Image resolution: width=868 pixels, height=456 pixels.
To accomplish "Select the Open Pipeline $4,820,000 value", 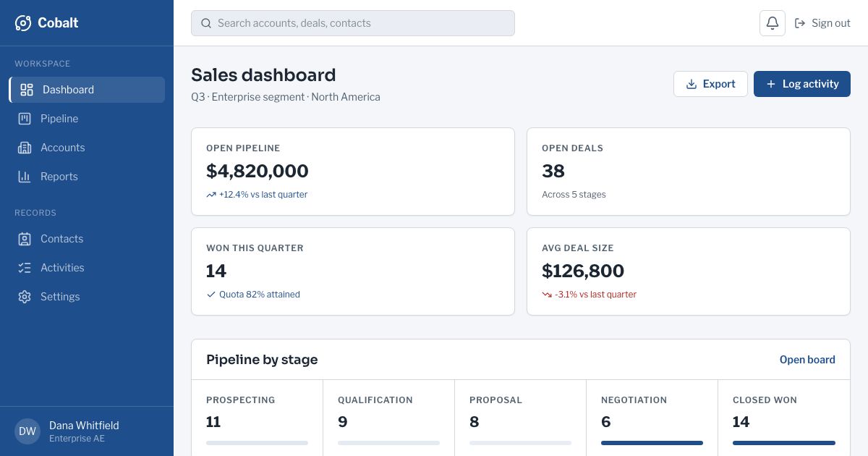I will point(258,171).
